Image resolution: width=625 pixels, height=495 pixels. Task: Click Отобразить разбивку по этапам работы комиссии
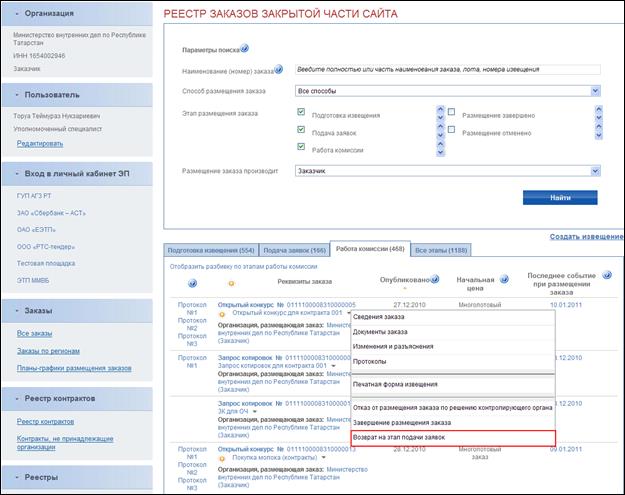[x=244, y=267]
